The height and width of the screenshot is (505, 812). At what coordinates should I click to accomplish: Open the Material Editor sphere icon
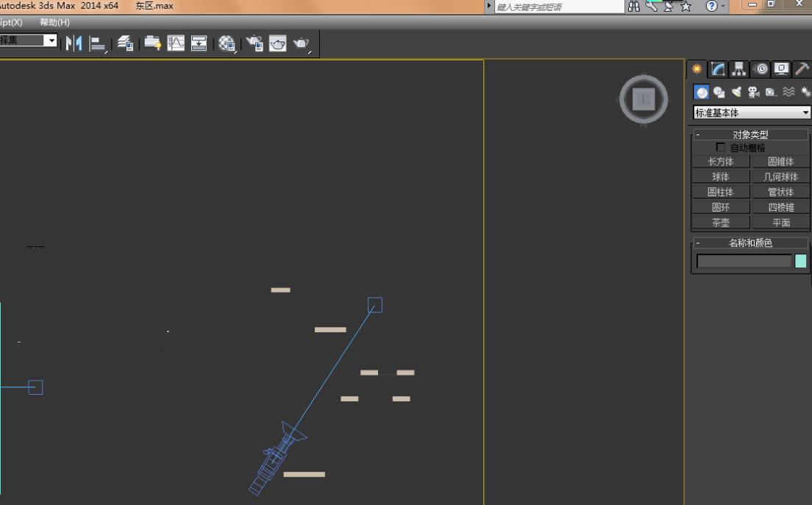[227, 43]
